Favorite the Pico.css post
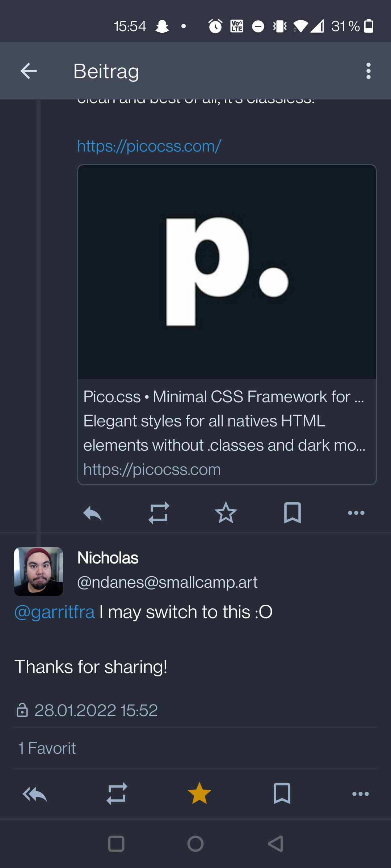The image size is (391, 868). [x=225, y=512]
